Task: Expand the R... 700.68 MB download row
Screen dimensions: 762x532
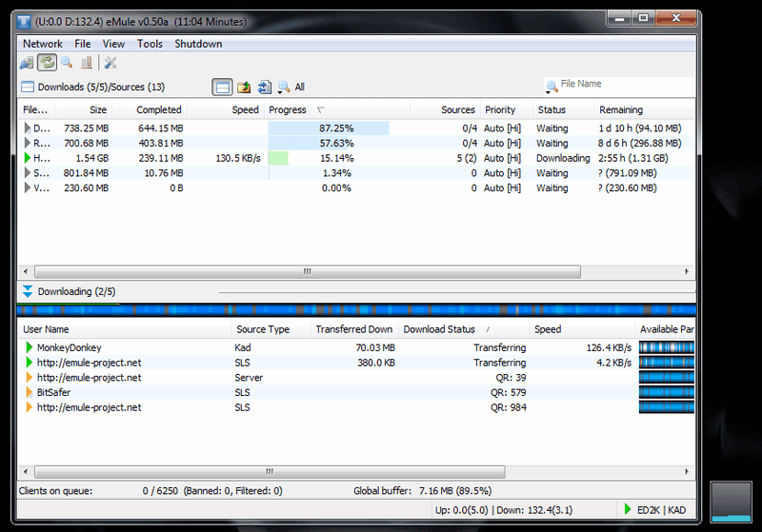Action: (x=28, y=143)
